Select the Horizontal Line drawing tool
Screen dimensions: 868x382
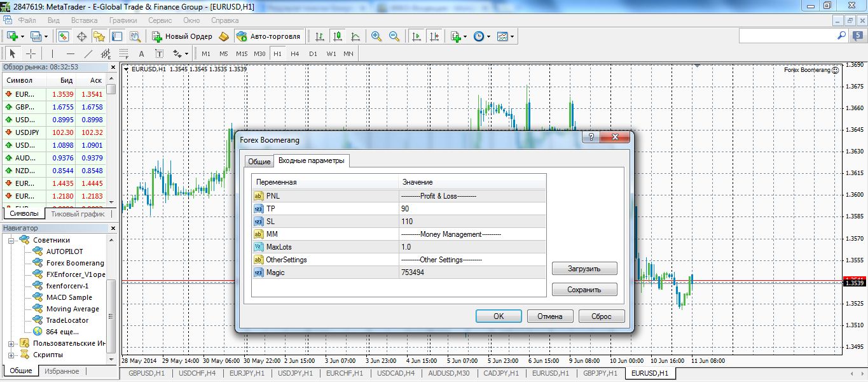(x=70, y=53)
